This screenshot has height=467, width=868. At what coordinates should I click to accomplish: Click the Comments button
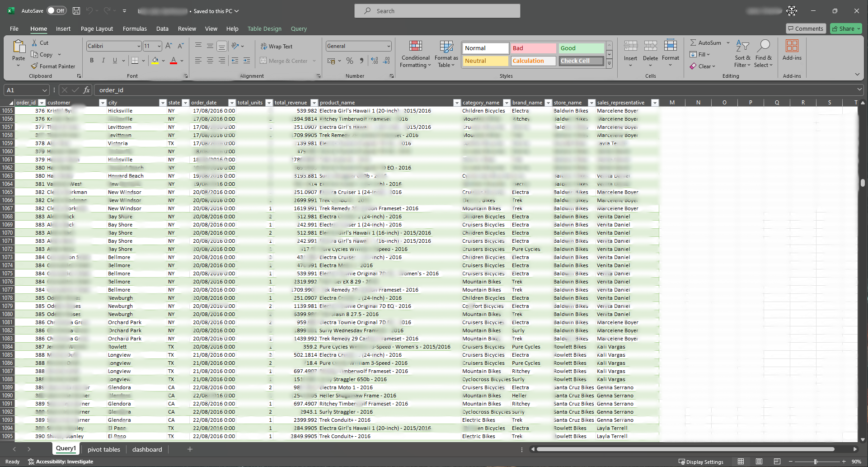(806, 28)
